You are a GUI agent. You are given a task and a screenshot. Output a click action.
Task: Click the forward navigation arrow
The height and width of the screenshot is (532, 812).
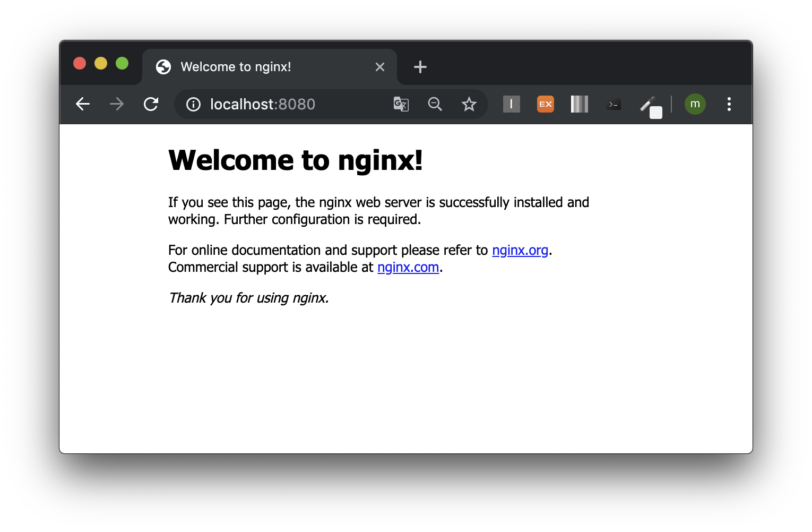pos(117,104)
